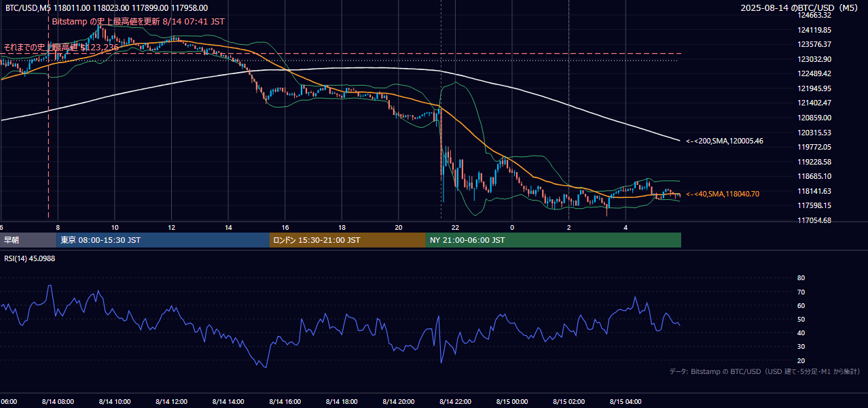
Task: Click hour label 8 under the price chart
Action: point(58,228)
